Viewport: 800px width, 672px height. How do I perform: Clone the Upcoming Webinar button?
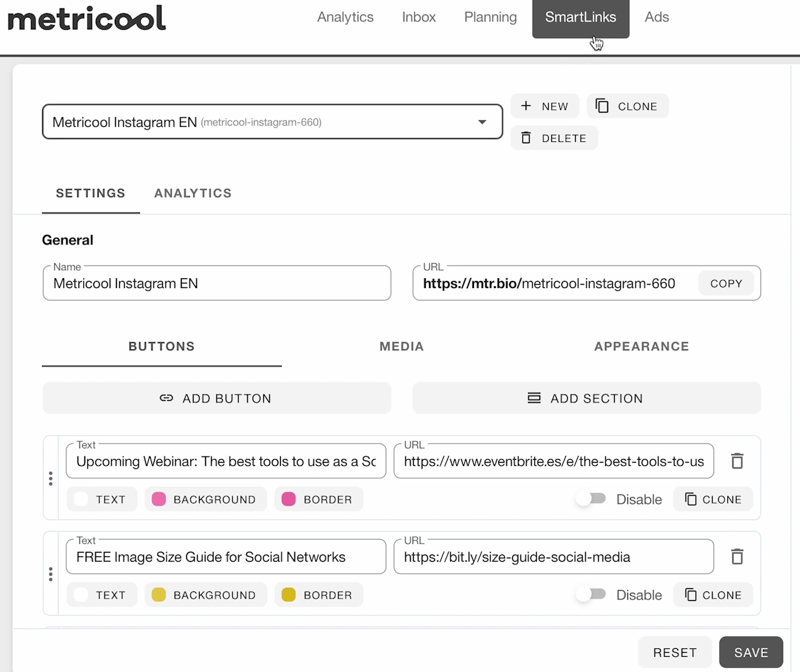(713, 500)
